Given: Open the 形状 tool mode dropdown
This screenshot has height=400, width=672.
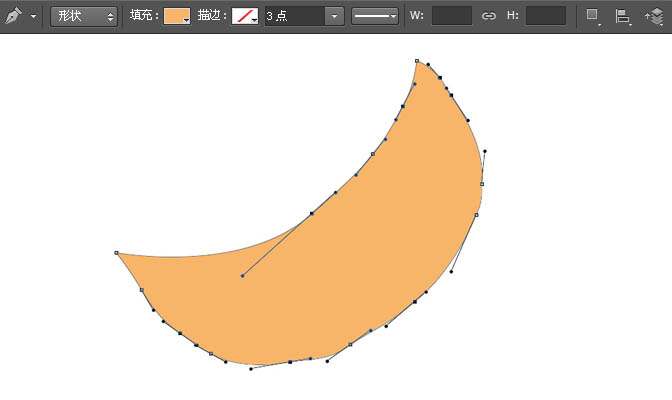Looking at the screenshot, I should coord(83,17).
